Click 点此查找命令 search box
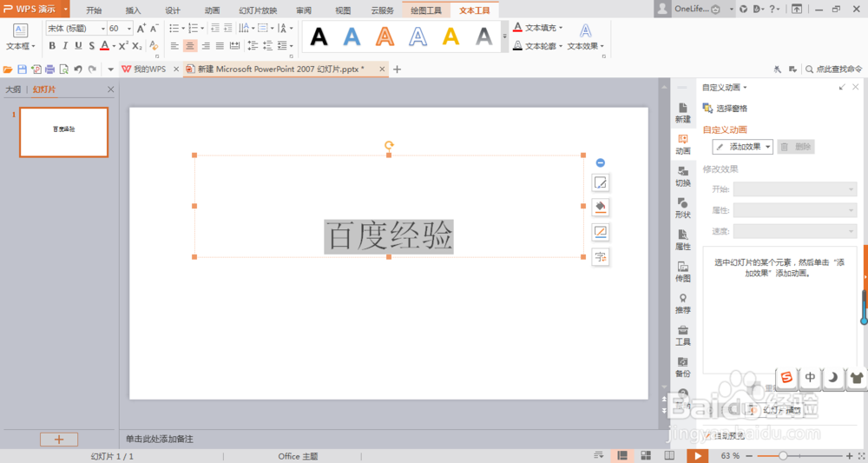 pyautogui.click(x=833, y=69)
